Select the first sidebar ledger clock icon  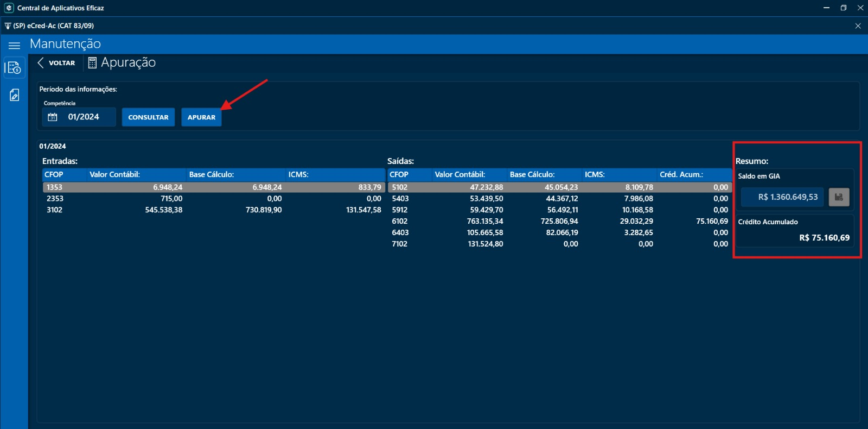tap(14, 68)
